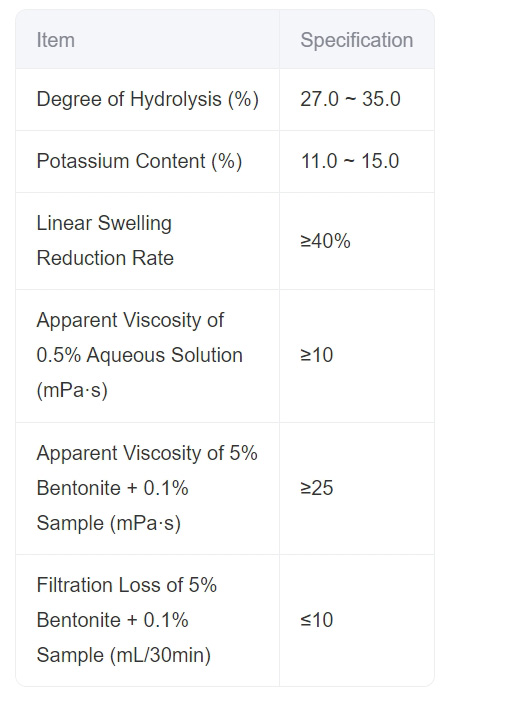Click the text '(mPa·s)' under Aqueous Solution
The width and height of the screenshot is (520, 702).
[72, 390]
